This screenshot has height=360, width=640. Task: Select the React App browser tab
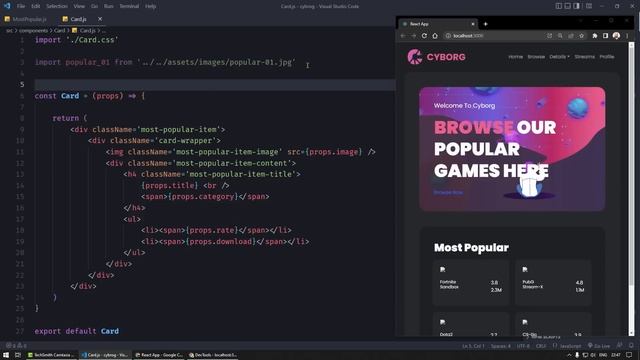(x=437, y=24)
